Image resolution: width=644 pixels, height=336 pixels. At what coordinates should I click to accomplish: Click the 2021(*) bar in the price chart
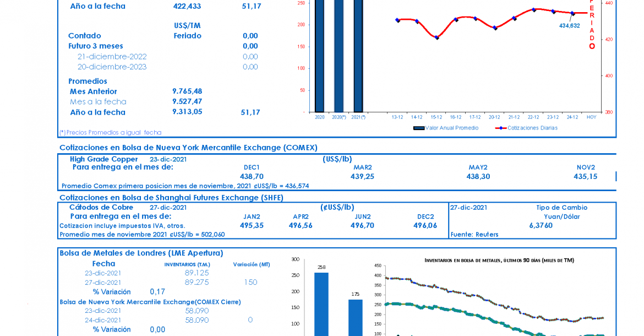click(358, 55)
